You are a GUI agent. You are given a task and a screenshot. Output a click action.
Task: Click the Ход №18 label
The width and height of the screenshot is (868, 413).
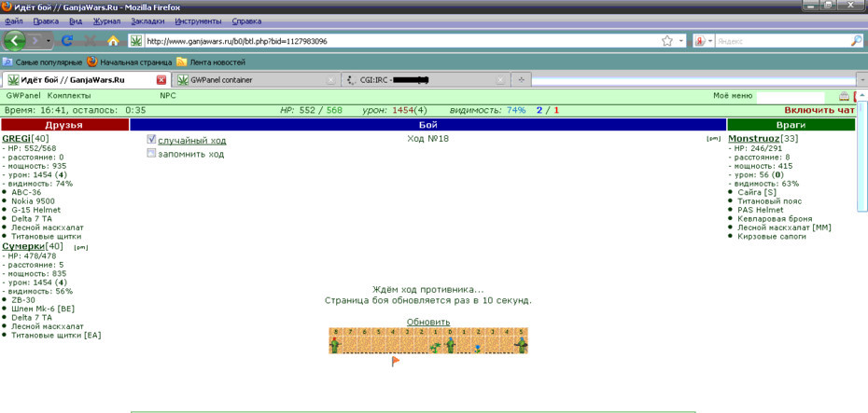427,138
